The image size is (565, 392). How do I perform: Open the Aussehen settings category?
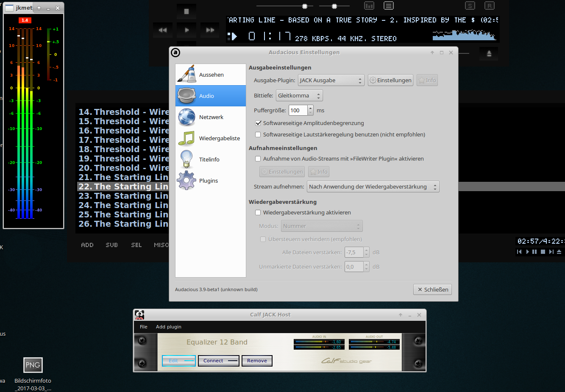point(211,75)
